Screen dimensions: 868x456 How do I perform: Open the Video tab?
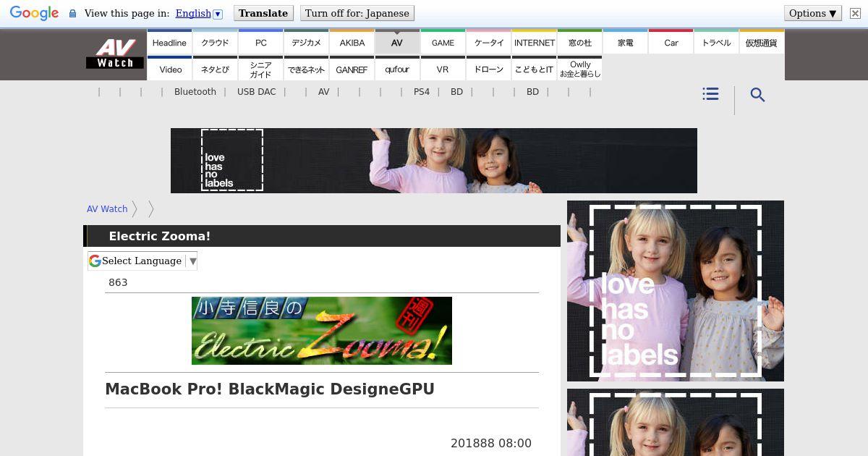pyautogui.click(x=169, y=69)
